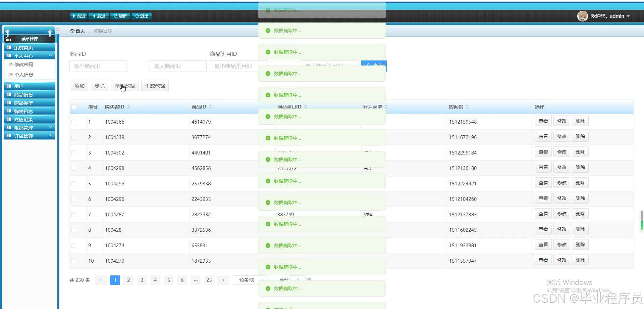
Task: Click cell 4614079 in 商品ID column
Action: click(x=201, y=122)
